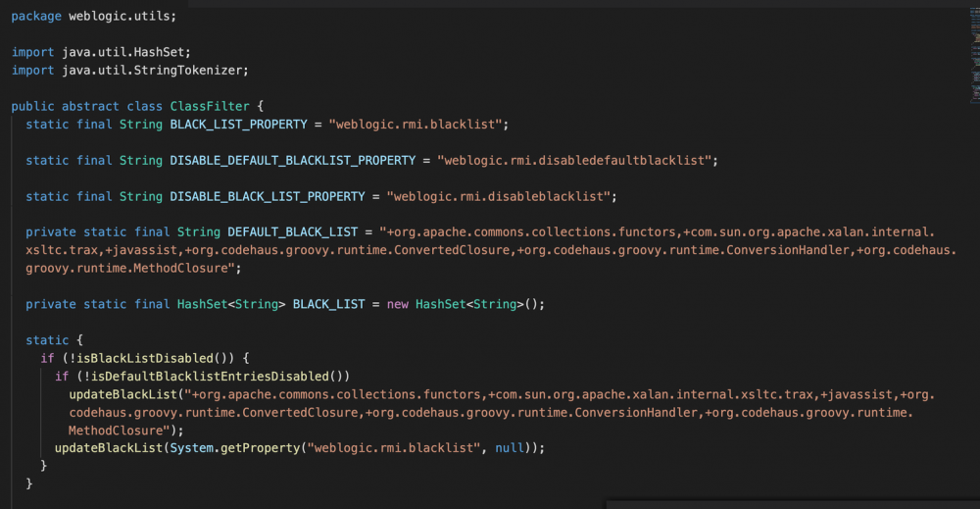Click the new keyword before HashSet constructor
The height and width of the screenshot is (509, 980).
point(398,304)
